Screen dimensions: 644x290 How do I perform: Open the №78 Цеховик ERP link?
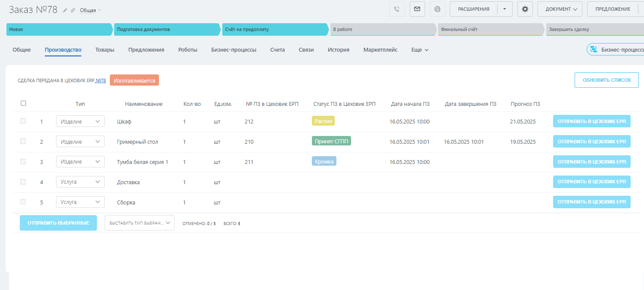coord(100,80)
